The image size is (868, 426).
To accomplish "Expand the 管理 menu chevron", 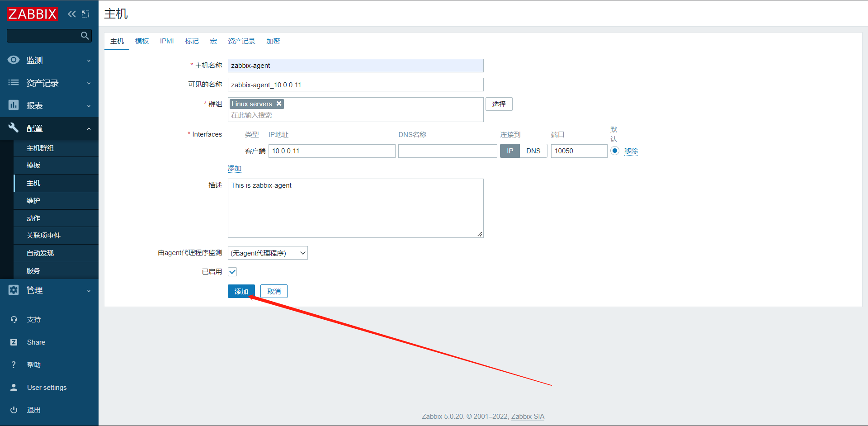I will [89, 291].
